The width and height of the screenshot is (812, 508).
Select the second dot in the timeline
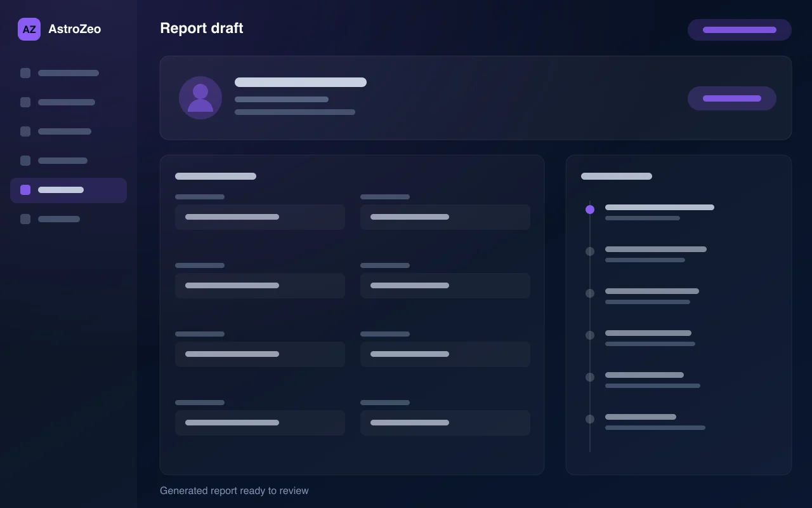point(590,251)
